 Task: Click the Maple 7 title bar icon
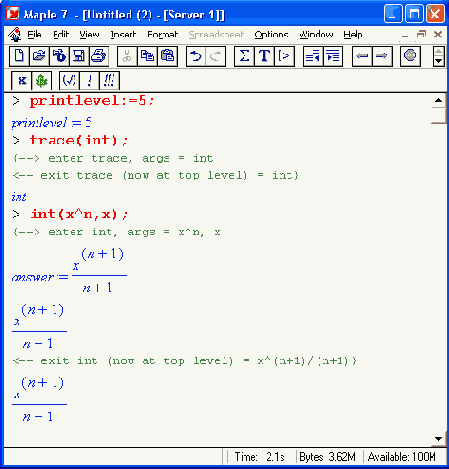(x=13, y=14)
